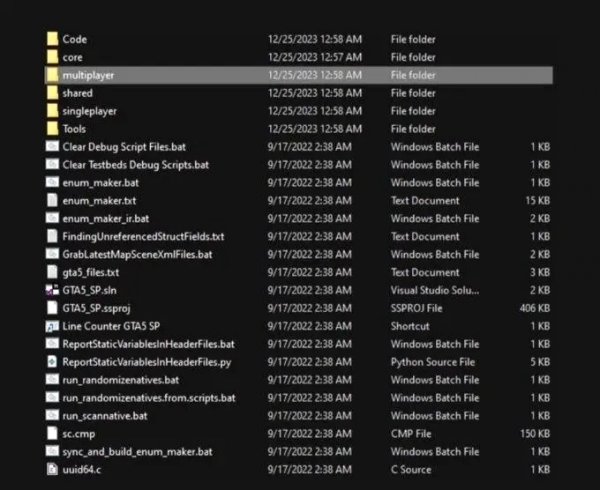Select the Code folder icon
Viewport: 600px width, 490px height.
[52, 39]
